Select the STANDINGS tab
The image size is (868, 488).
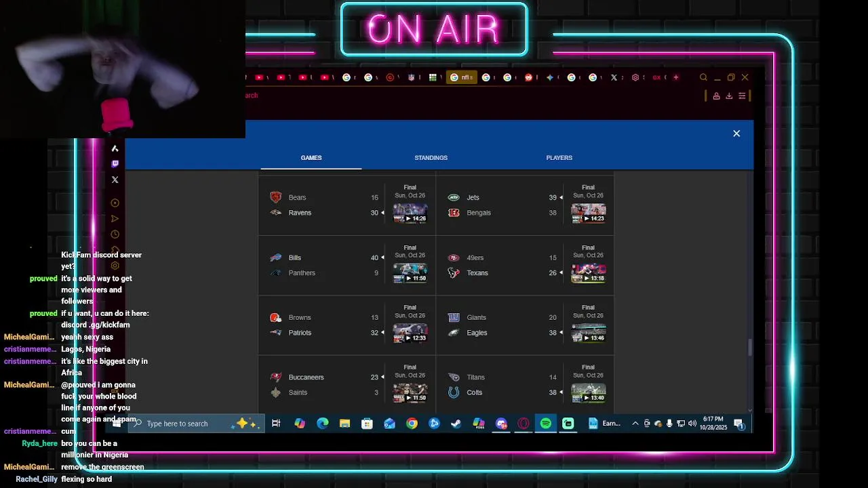431,158
